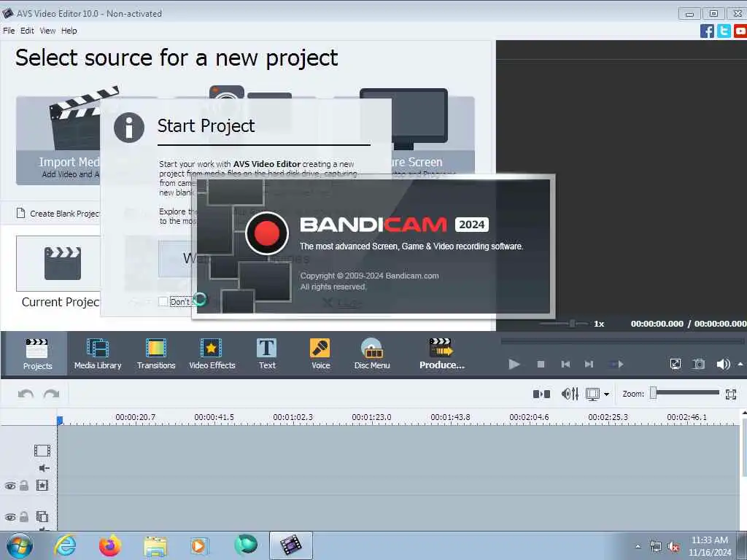This screenshot has width=747, height=560.
Task: Open the Media Library
Action: tap(98, 354)
